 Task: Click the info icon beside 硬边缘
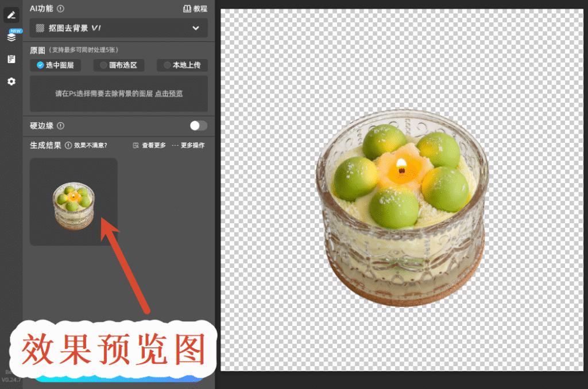click(x=60, y=126)
